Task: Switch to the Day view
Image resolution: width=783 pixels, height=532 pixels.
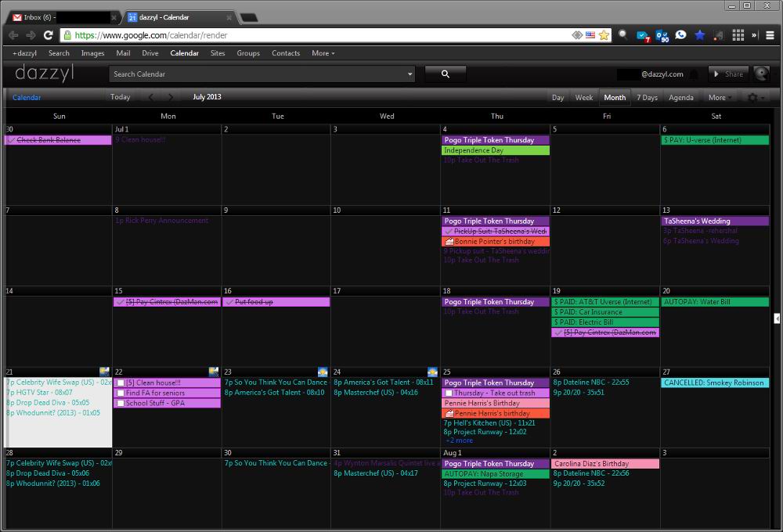Action: coord(557,97)
